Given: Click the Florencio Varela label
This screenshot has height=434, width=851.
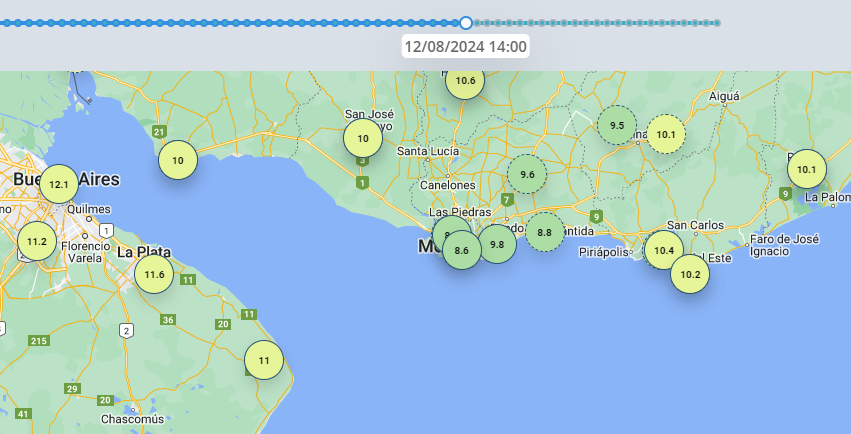Looking at the screenshot, I should coord(86,252).
